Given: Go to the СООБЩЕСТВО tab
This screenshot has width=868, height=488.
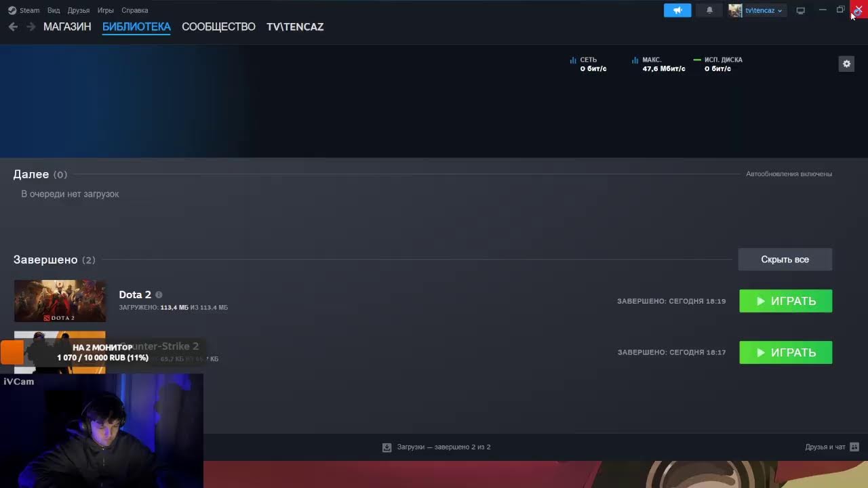Looking at the screenshot, I should (218, 27).
